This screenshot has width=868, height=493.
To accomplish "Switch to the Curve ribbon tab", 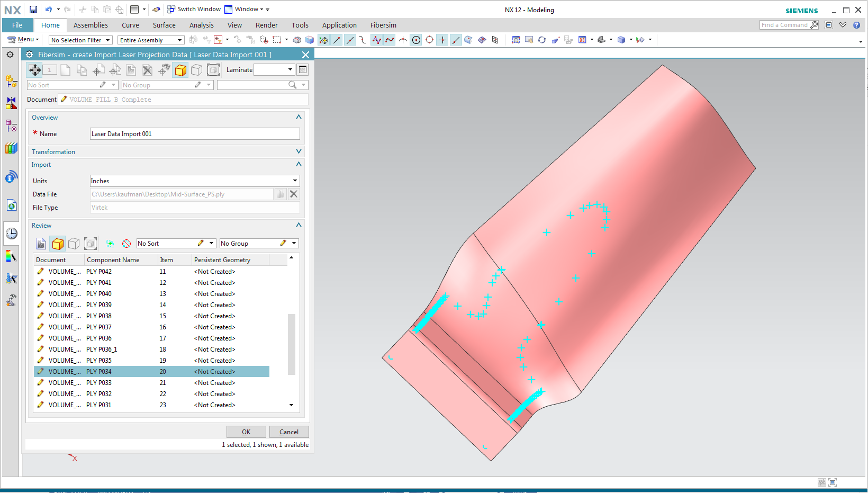I will click(130, 25).
